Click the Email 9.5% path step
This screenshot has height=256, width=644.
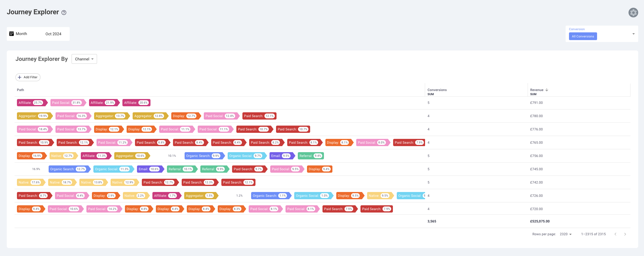(x=282, y=156)
